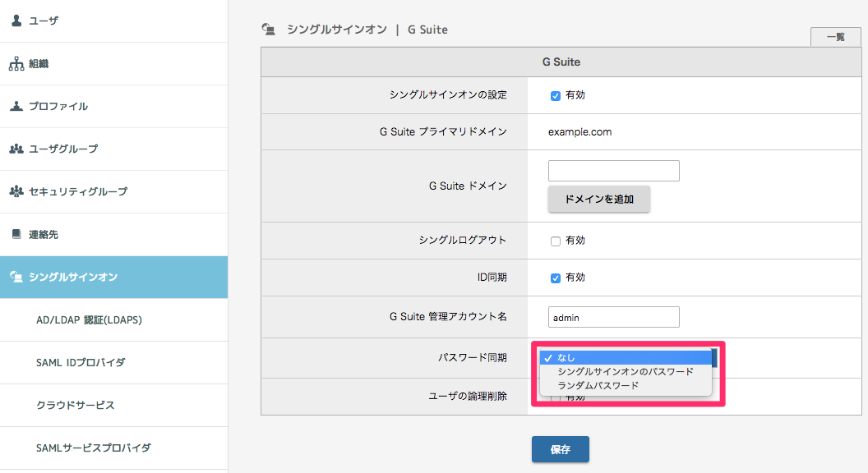Viewport: 868px width, 473px height.
Task: Focus the G Suite 管理アカウント名 field
Action: tap(613, 317)
